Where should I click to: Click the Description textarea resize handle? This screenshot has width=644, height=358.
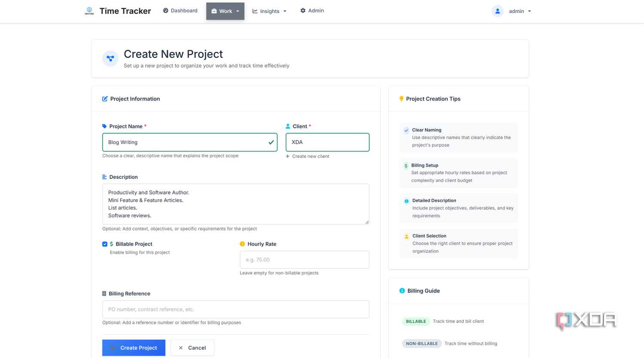coord(367,222)
